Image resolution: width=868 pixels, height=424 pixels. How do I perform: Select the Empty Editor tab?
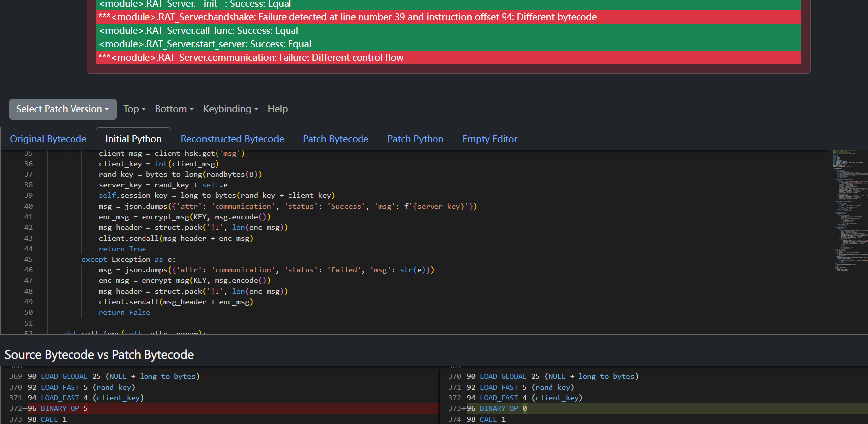490,139
